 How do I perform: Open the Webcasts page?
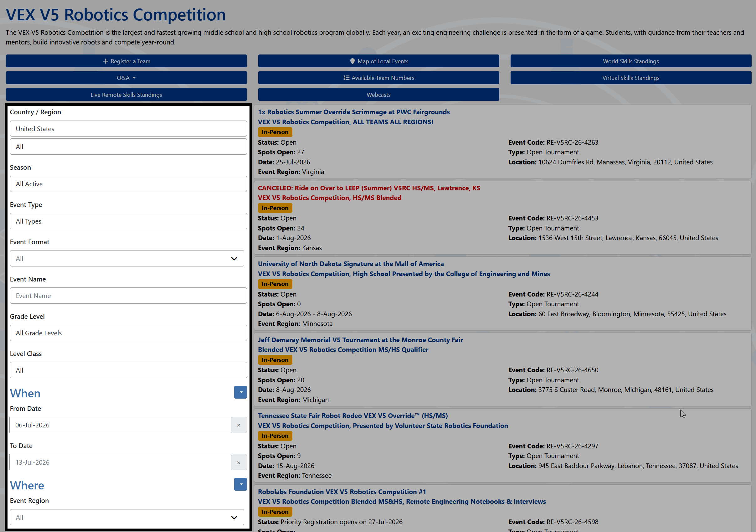coord(378,95)
